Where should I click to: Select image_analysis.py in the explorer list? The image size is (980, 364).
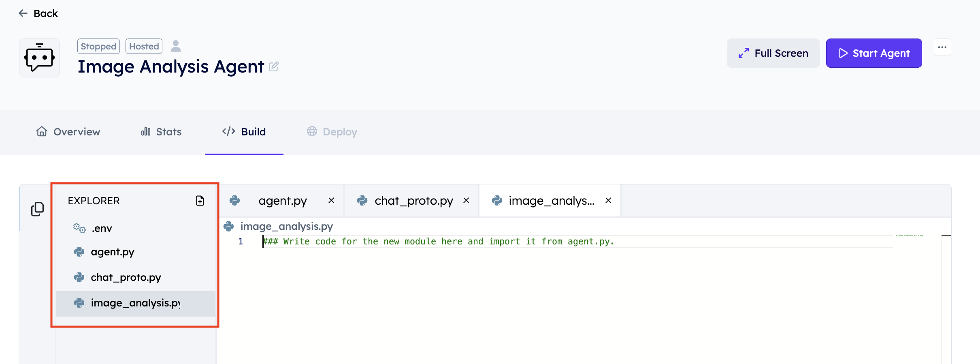coord(136,303)
